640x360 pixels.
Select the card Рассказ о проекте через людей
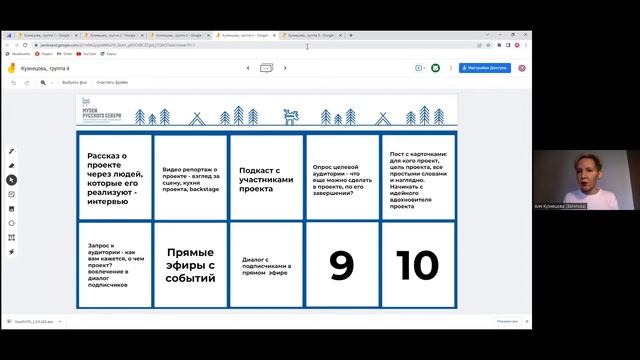pyautogui.click(x=115, y=178)
